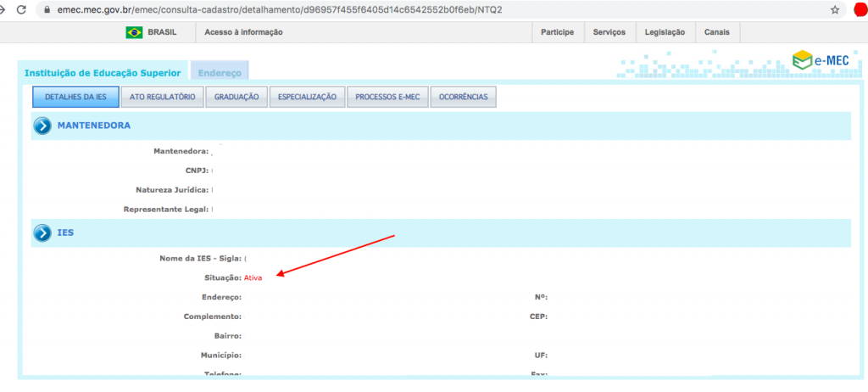The height and width of the screenshot is (392, 868).
Task: View the Especialização button
Action: [x=307, y=98]
